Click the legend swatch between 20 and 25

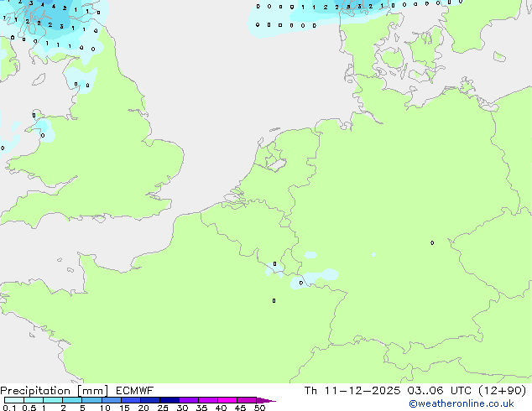click(150, 400)
